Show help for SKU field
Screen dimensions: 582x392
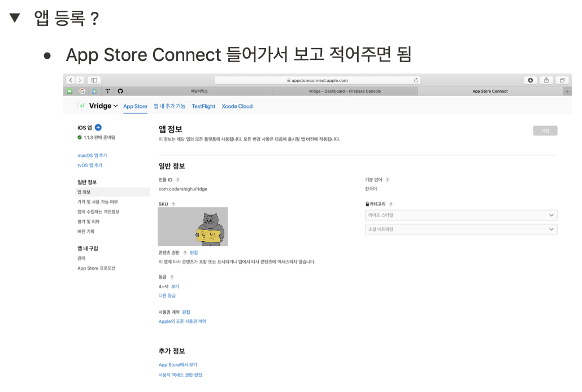[x=173, y=204]
